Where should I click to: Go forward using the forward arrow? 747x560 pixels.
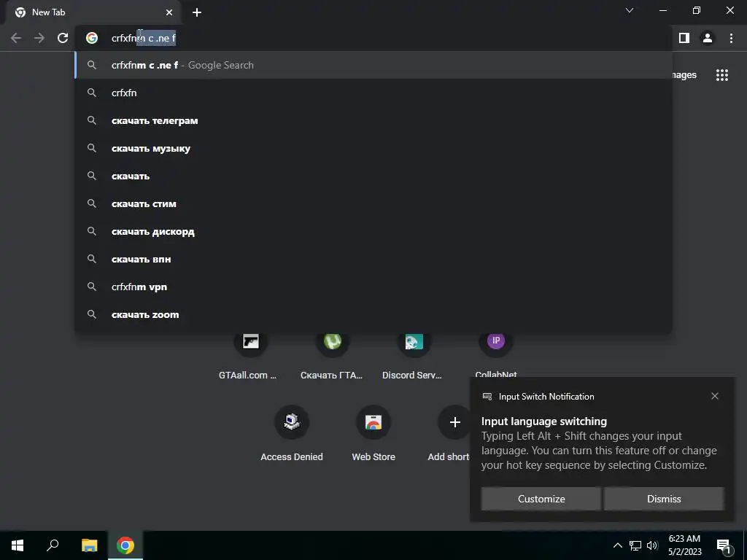(x=39, y=38)
